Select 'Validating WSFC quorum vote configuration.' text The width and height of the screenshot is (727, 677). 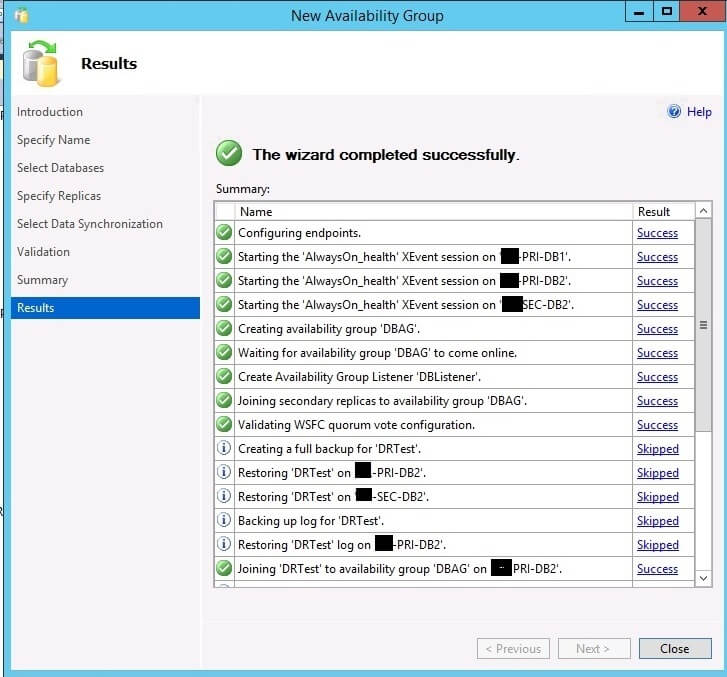356,425
